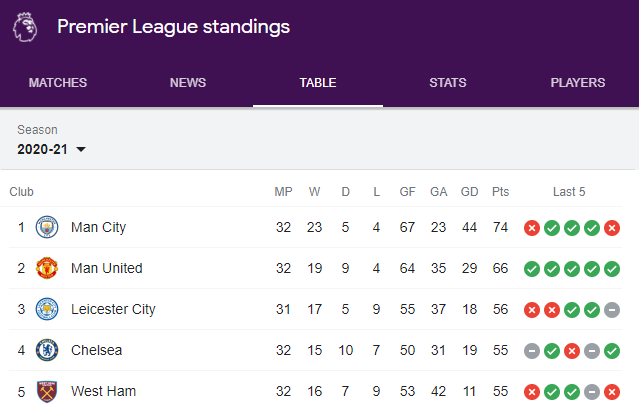Open the STATS tab
Image resolution: width=639 pixels, height=415 pixels.
pyautogui.click(x=447, y=83)
